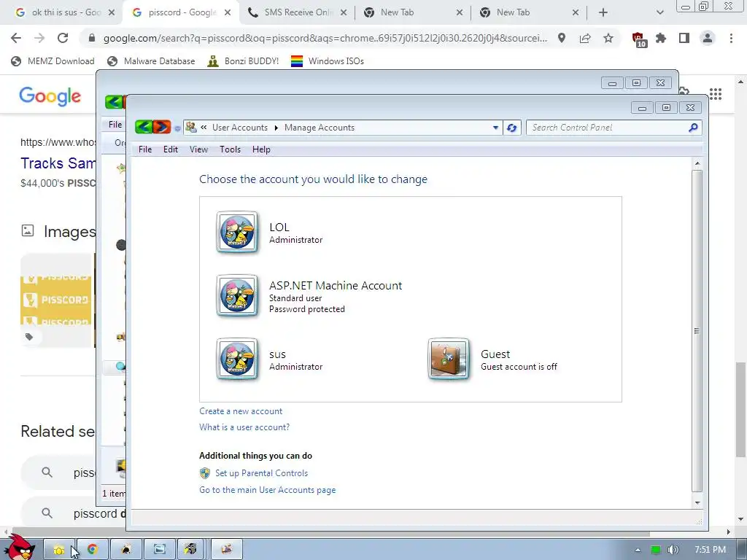The image size is (747, 560).
Task: Select the ASP.NET Machine Account picture
Action: click(237, 296)
